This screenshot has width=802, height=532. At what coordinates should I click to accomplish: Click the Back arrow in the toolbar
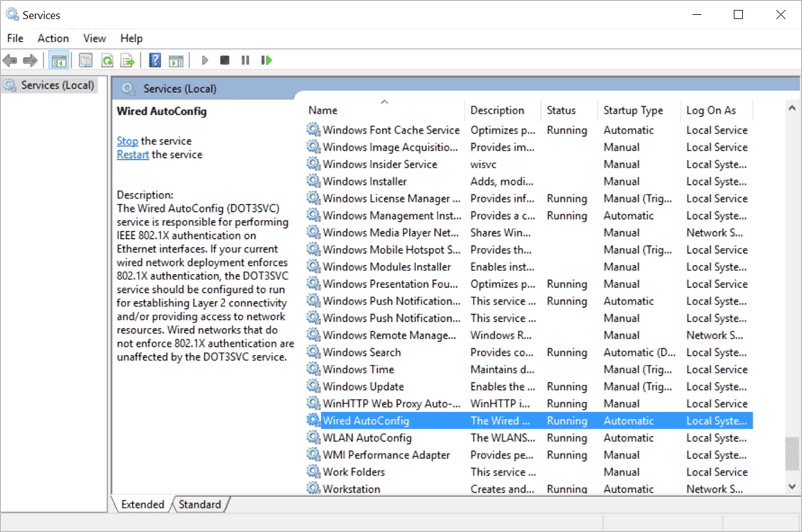coord(10,60)
